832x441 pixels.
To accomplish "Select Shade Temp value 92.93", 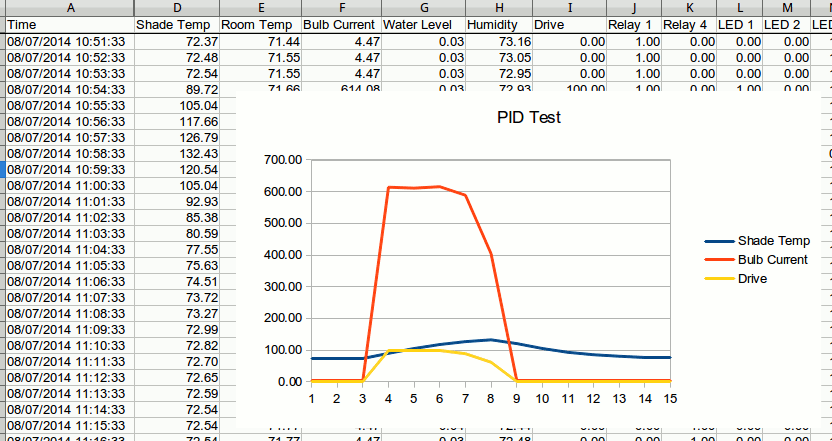I will pos(177,202).
